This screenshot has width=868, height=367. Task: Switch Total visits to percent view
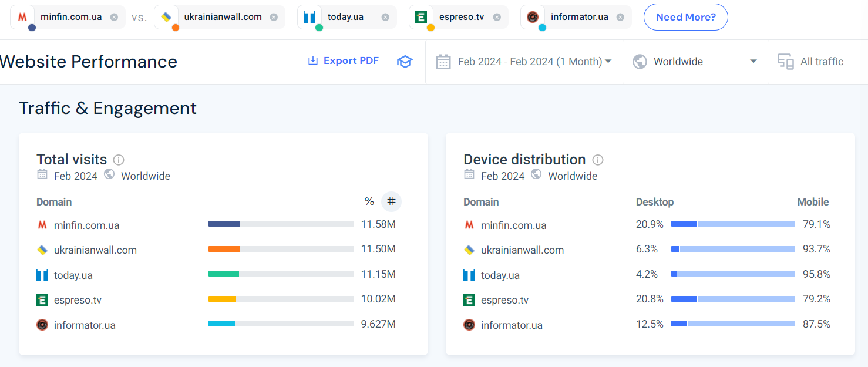point(369,201)
